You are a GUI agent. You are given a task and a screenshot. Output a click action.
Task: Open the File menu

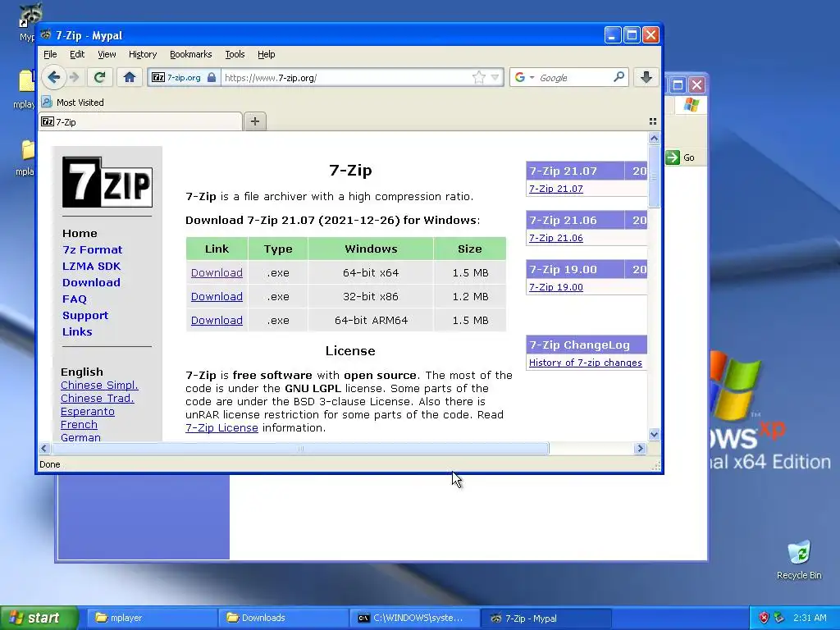point(50,54)
